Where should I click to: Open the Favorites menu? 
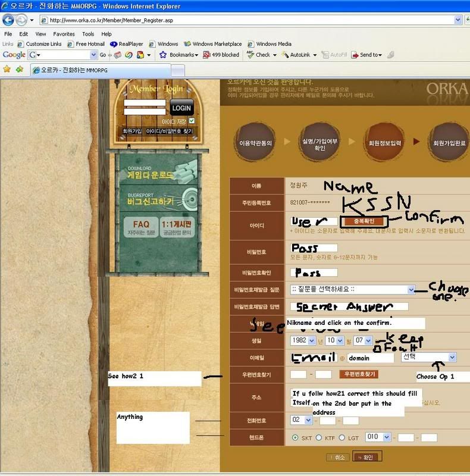[64, 34]
